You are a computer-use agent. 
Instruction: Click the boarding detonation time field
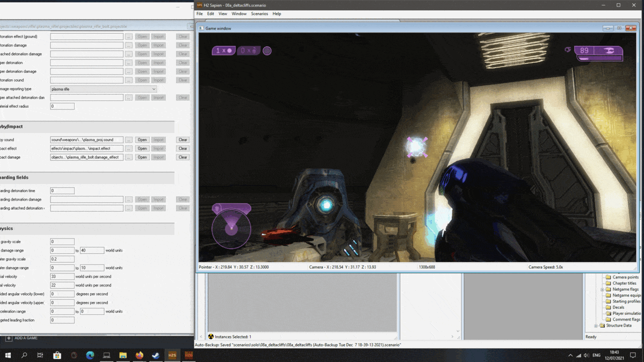pyautogui.click(x=62, y=191)
